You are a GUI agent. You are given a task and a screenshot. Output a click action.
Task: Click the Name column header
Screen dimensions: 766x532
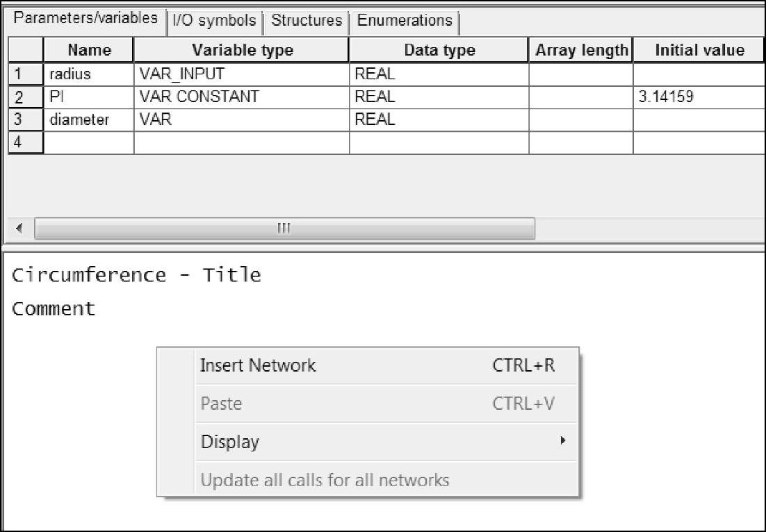[89, 51]
